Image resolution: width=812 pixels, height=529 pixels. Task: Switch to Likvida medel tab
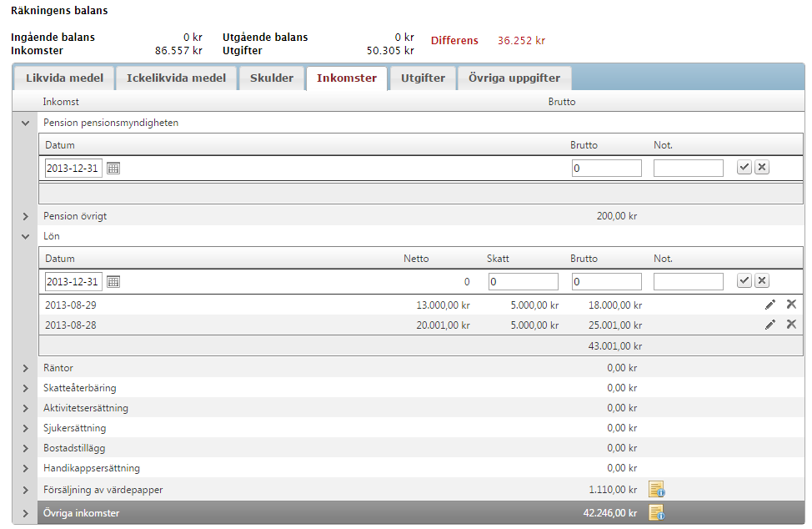tap(65, 78)
